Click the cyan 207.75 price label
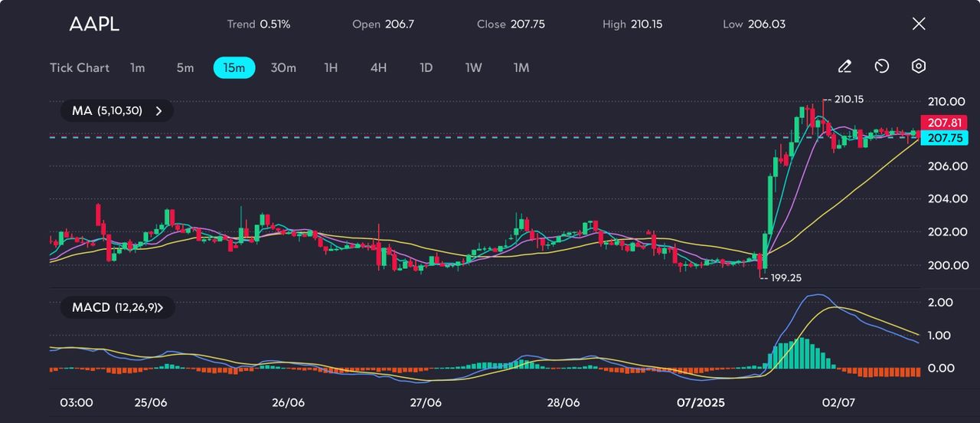Screen dimensions: 980x423 946,138
